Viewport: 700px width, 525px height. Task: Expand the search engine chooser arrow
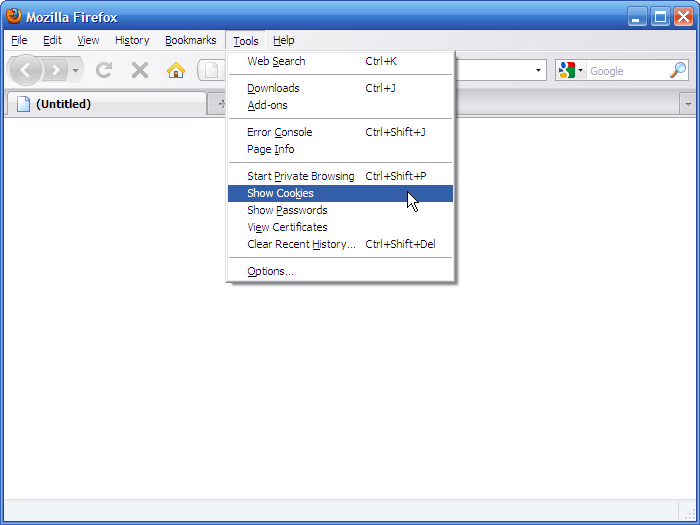[x=580, y=70]
